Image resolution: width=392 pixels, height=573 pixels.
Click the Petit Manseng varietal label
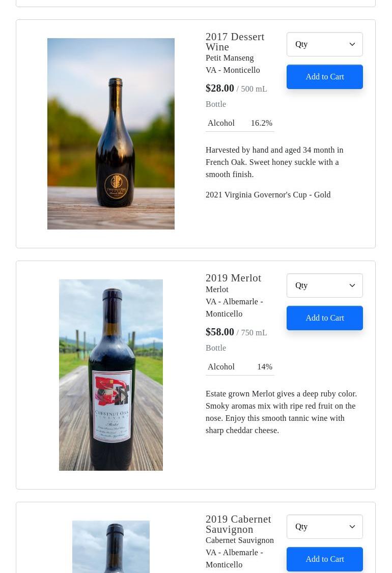230,58
